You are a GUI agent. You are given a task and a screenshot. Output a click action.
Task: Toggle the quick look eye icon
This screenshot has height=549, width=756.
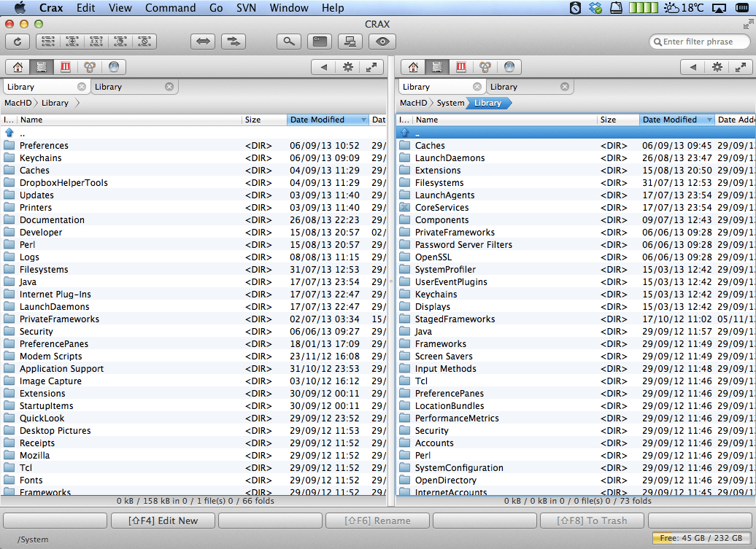382,42
